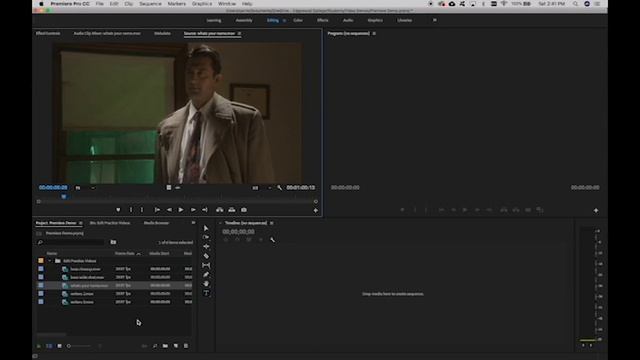Show hidden workspaces with the overflow chevron
Viewport: 640px width, 360px height.
point(435,20)
